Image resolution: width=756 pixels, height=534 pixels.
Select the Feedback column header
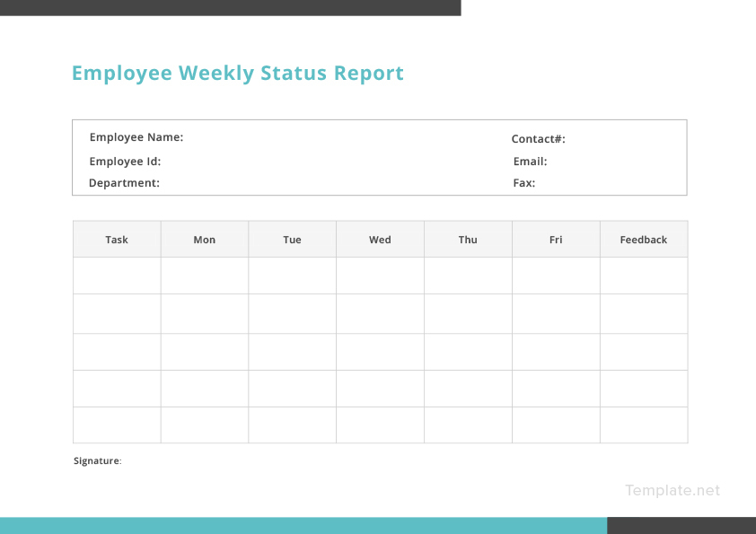click(643, 239)
